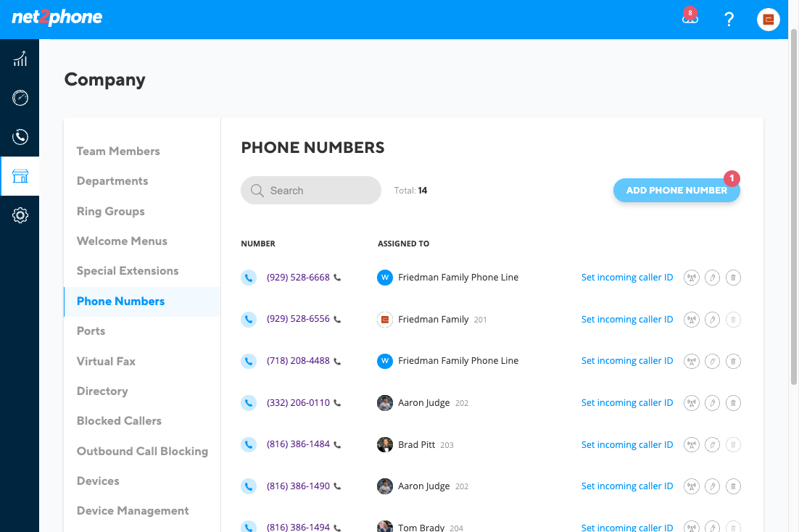Image resolution: width=799 pixels, height=532 pixels.
Task: Set incoming caller ID for (718) 208-4488
Action: [626, 361]
